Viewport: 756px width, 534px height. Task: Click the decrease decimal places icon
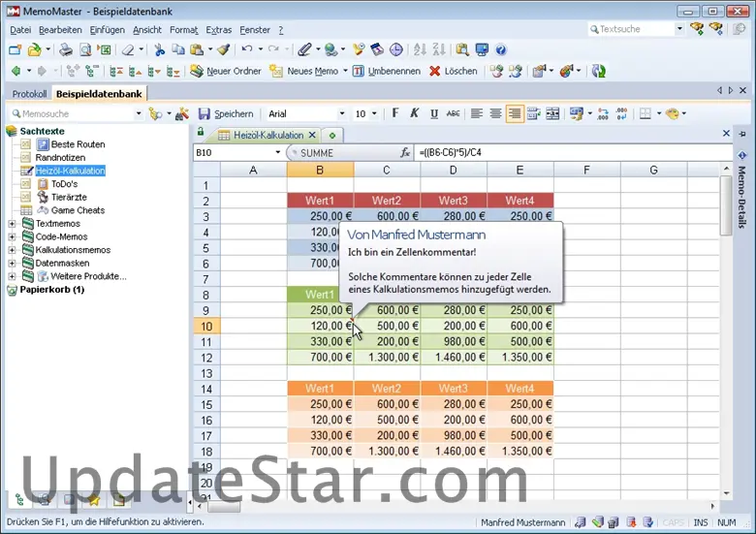[x=622, y=113]
